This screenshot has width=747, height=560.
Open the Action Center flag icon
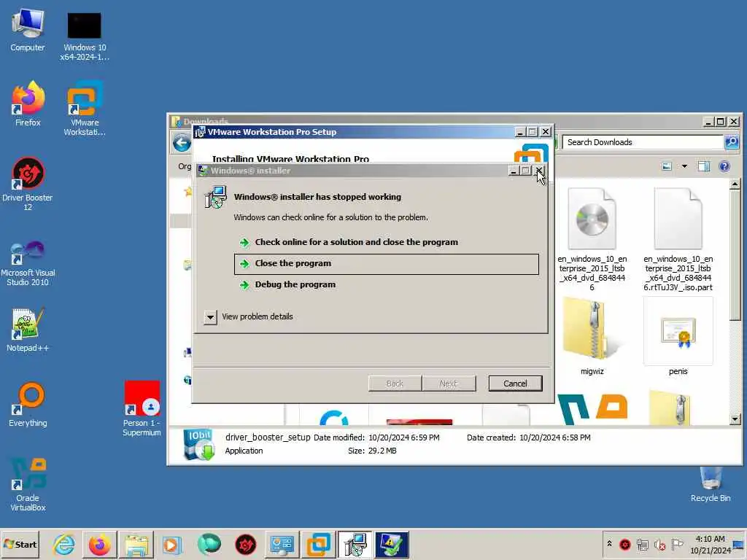(x=677, y=544)
